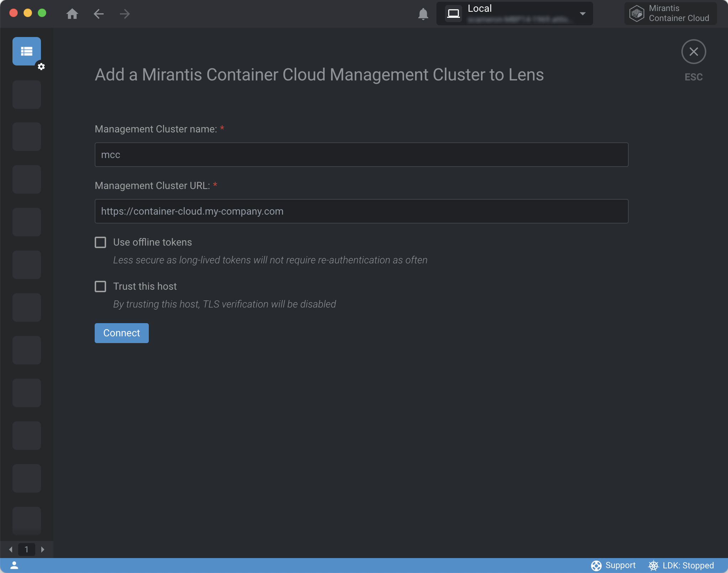Focus the Management Cluster URL field

(x=361, y=211)
